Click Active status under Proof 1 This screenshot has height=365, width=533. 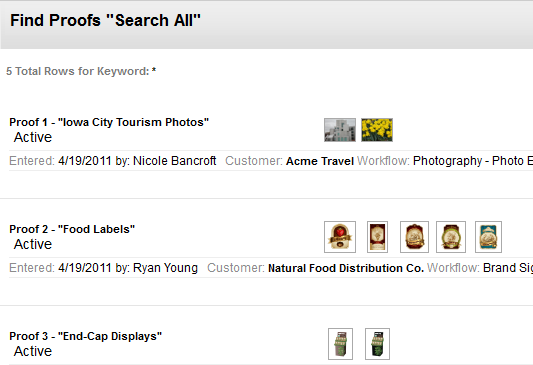[x=33, y=137]
